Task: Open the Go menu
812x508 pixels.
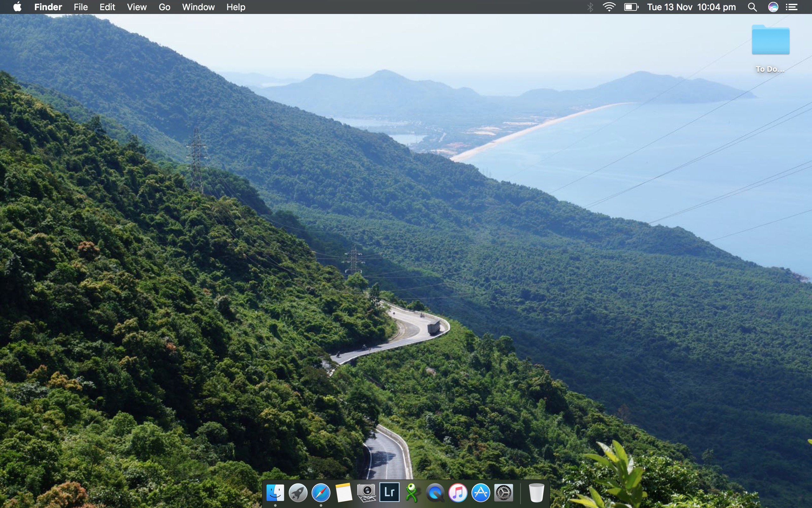Action: (x=164, y=7)
